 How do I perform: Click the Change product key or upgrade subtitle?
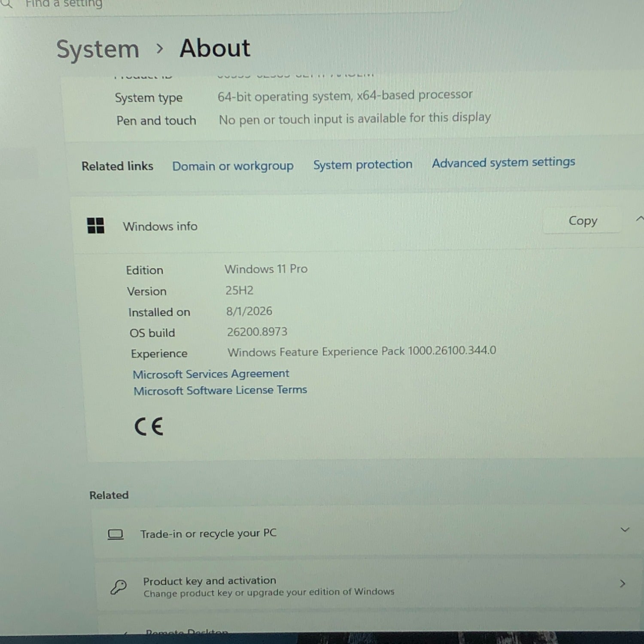tap(269, 592)
